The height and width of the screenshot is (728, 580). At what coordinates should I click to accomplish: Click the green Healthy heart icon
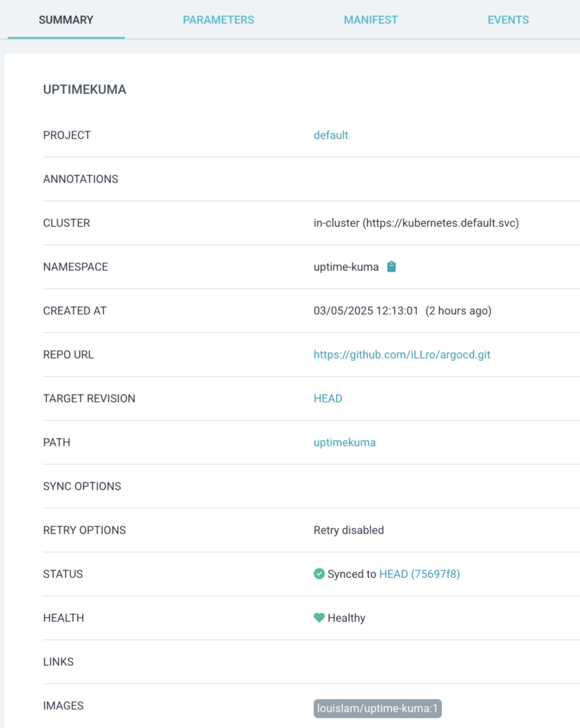(319, 618)
